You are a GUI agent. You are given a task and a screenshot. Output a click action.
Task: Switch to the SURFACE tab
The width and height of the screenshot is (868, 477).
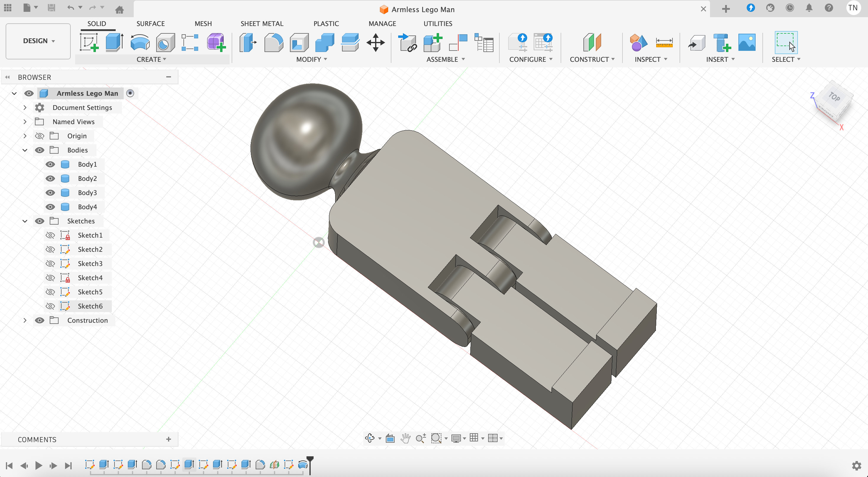150,24
